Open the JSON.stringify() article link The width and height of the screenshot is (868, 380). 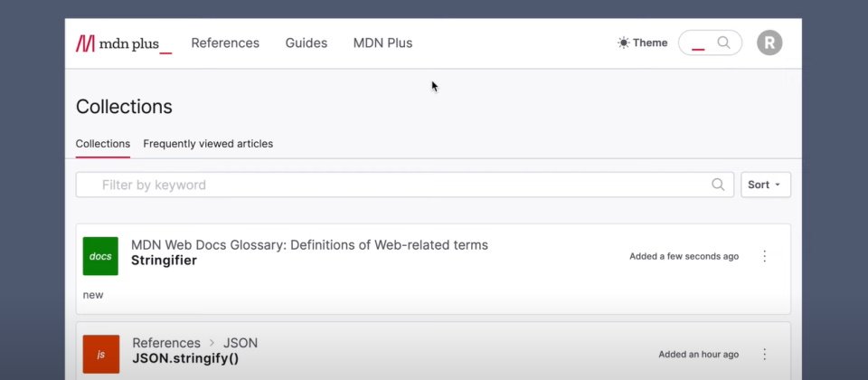click(185, 358)
